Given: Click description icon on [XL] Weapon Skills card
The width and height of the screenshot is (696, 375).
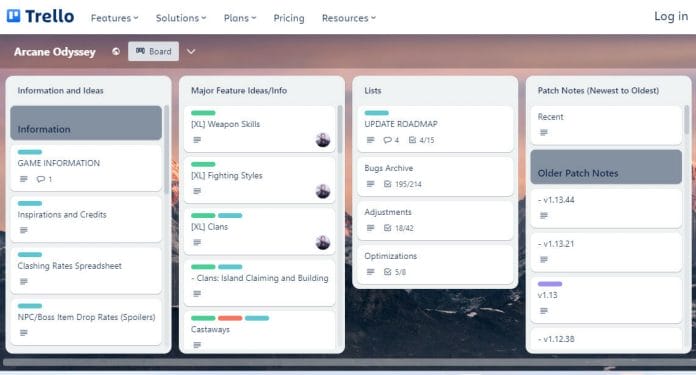Looking at the screenshot, I should pos(197,140).
